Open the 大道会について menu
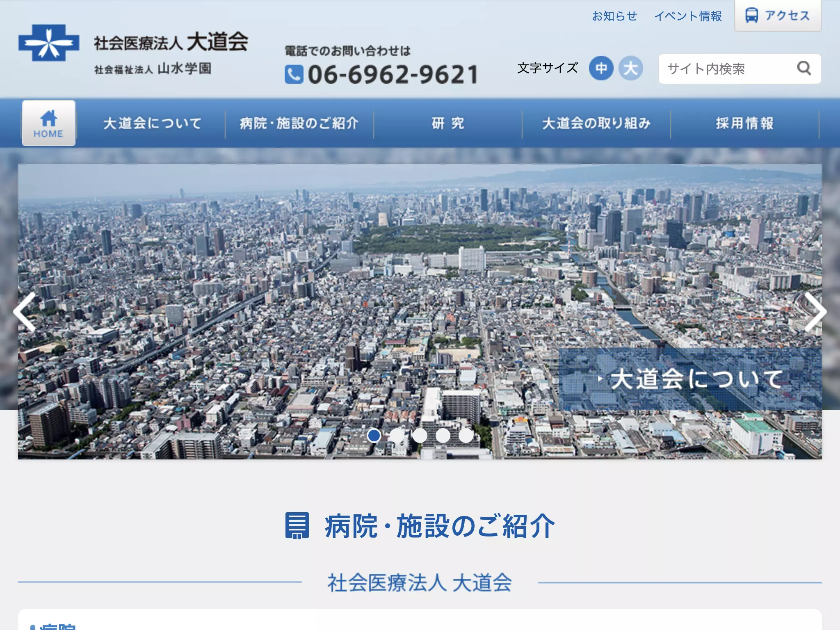 152,123
